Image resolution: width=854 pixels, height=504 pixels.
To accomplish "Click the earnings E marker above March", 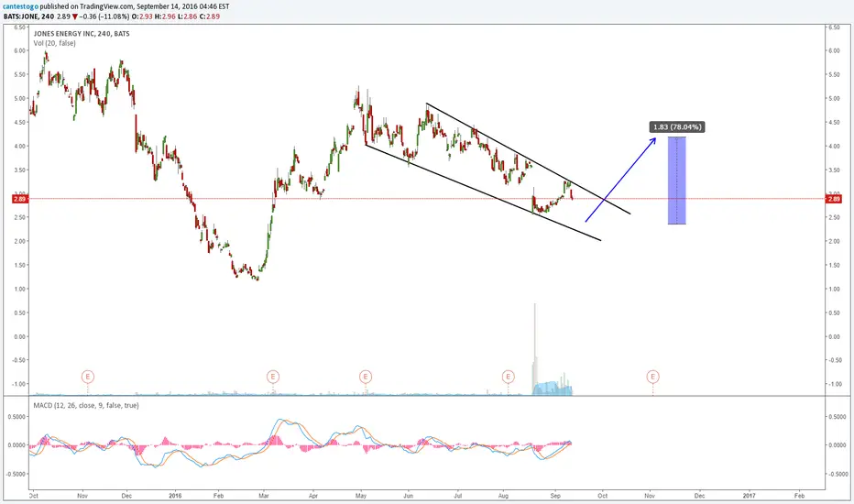I will pyautogui.click(x=273, y=377).
